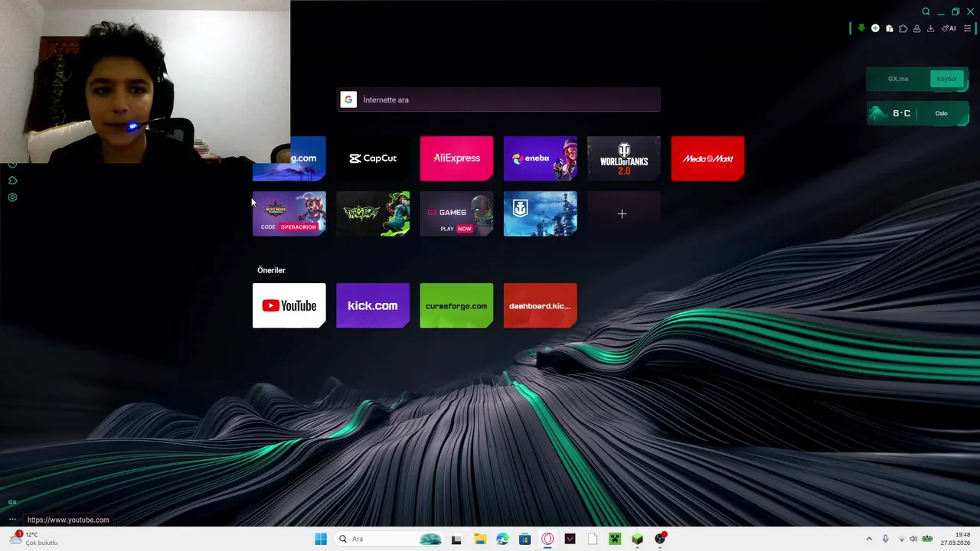Open the MediaMarkt speed dial tile

[707, 158]
